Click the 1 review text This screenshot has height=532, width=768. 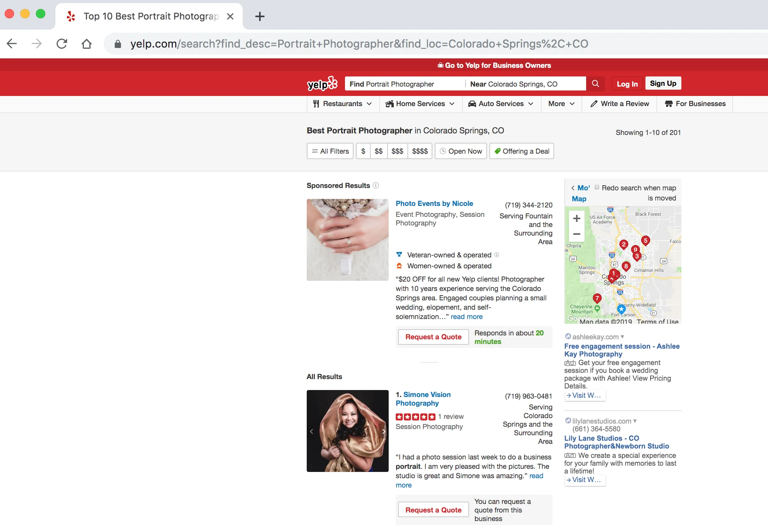[x=451, y=417]
